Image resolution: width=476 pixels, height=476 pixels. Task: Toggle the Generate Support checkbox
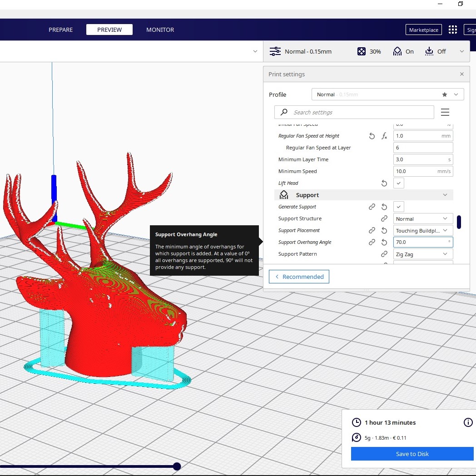[398, 207]
